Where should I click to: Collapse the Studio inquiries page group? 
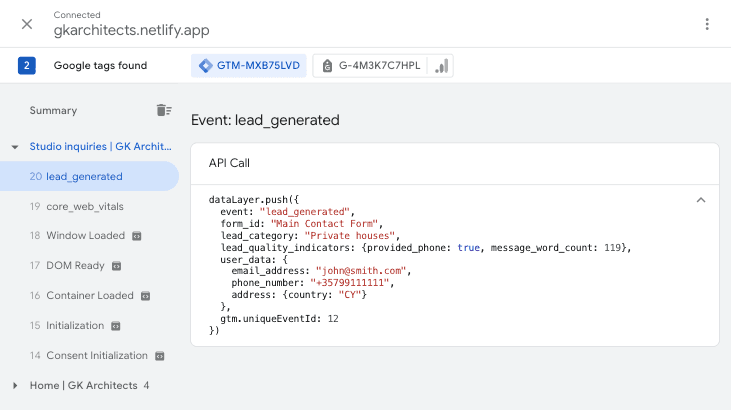(x=15, y=147)
